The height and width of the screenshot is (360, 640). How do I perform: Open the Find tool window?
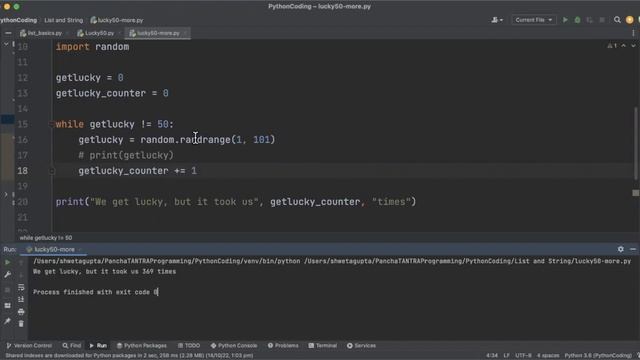pyautogui.click(x=72, y=346)
